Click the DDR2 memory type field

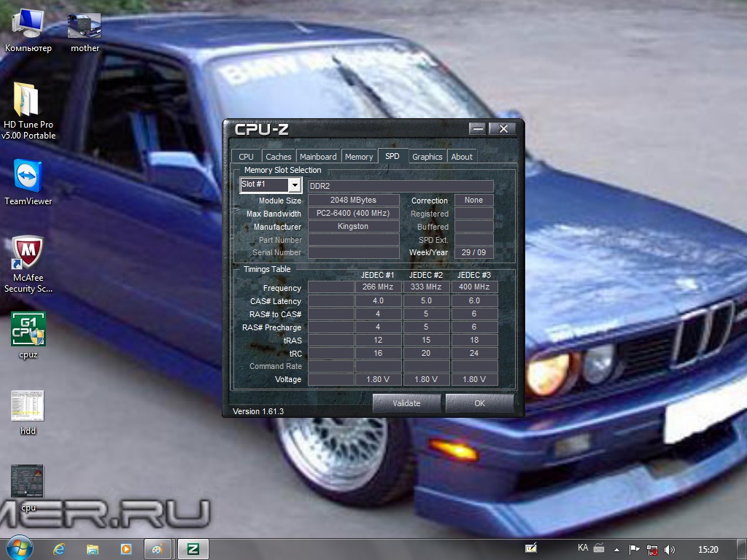point(400,186)
